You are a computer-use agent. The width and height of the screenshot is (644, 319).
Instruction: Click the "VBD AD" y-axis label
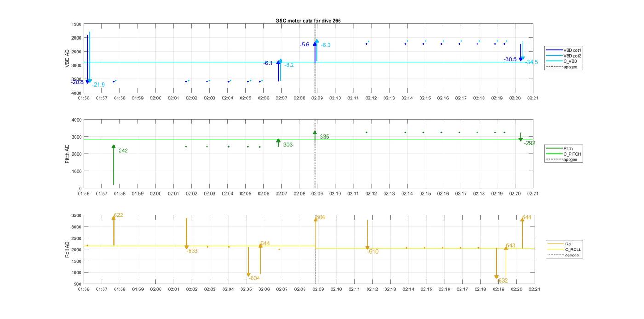click(x=67, y=58)
